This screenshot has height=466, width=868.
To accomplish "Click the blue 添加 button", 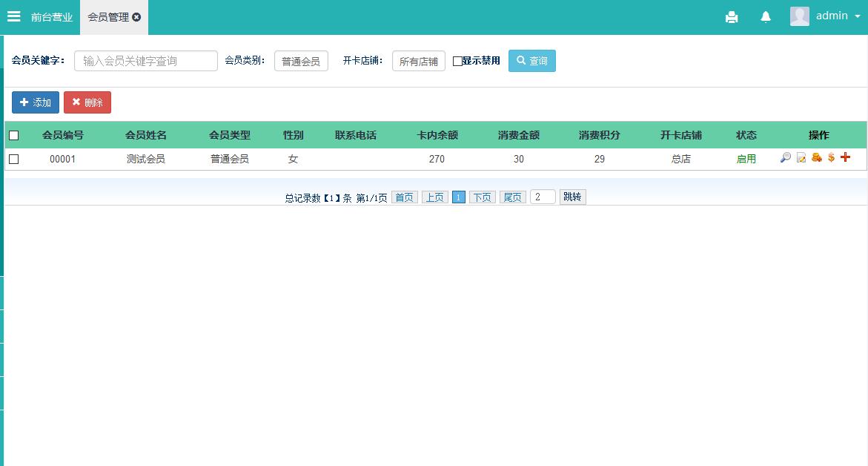I will [36, 102].
